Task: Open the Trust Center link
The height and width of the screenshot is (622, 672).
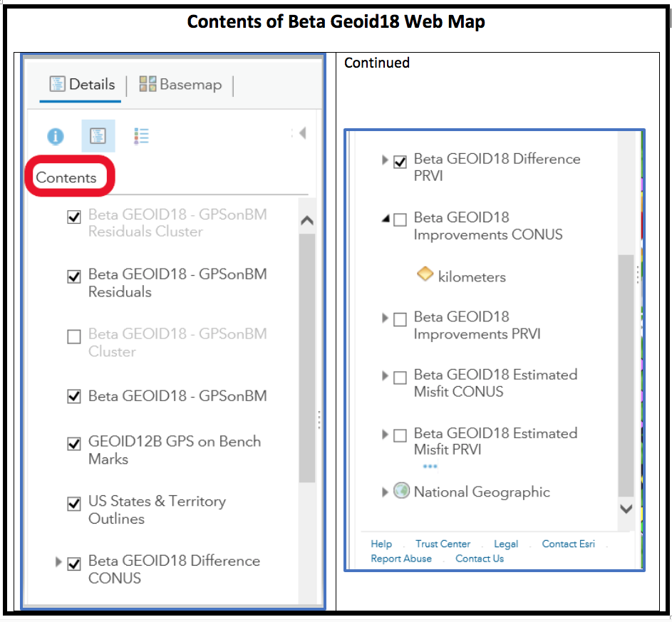Action: pyautogui.click(x=443, y=544)
